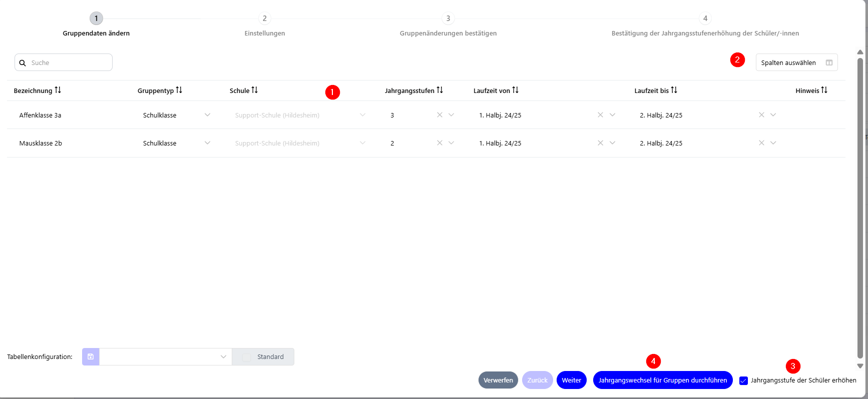This screenshot has width=868, height=399.
Task: Open Laufzeit von dropdown for Affenklasse 3a
Action: coord(612,115)
